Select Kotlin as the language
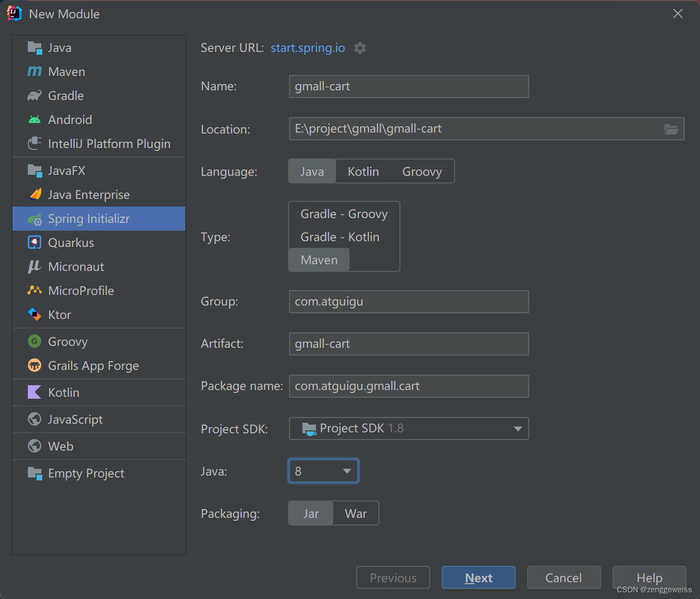This screenshot has height=599, width=700. pos(363,171)
